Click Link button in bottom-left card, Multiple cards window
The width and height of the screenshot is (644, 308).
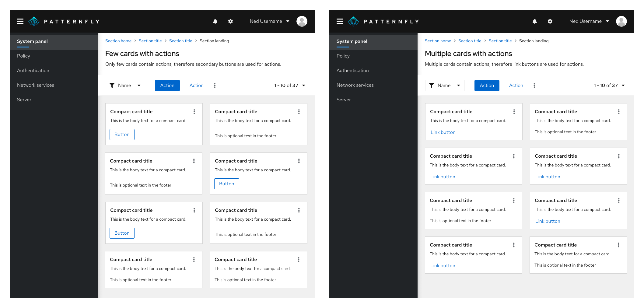pyautogui.click(x=443, y=266)
